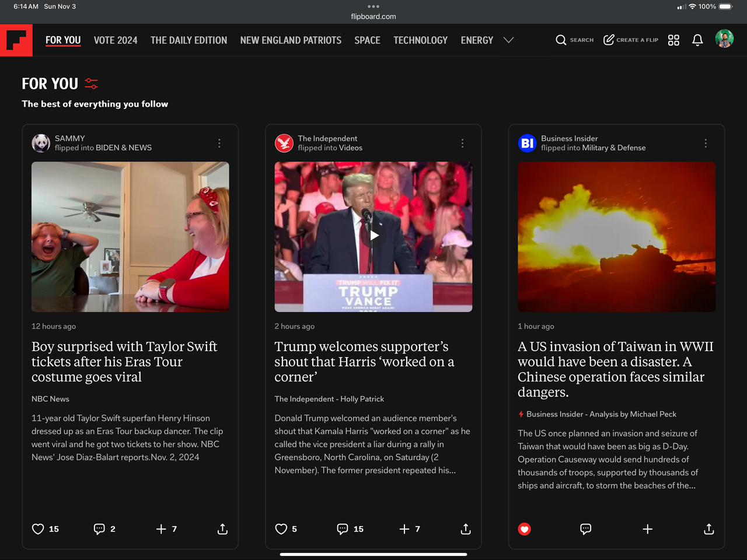Open BIDEN & NEWS magazine link

pos(124,148)
